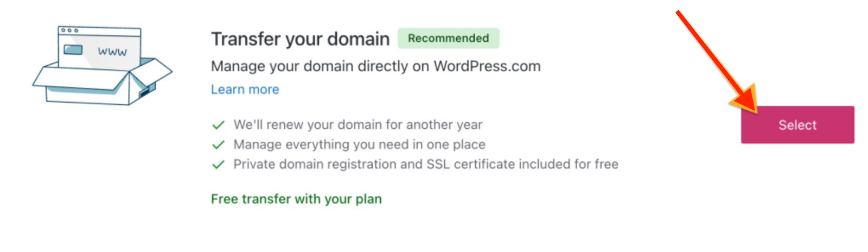Image resolution: width=868 pixels, height=252 pixels.
Task: Click the Recommended badge
Action: [x=448, y=39]
